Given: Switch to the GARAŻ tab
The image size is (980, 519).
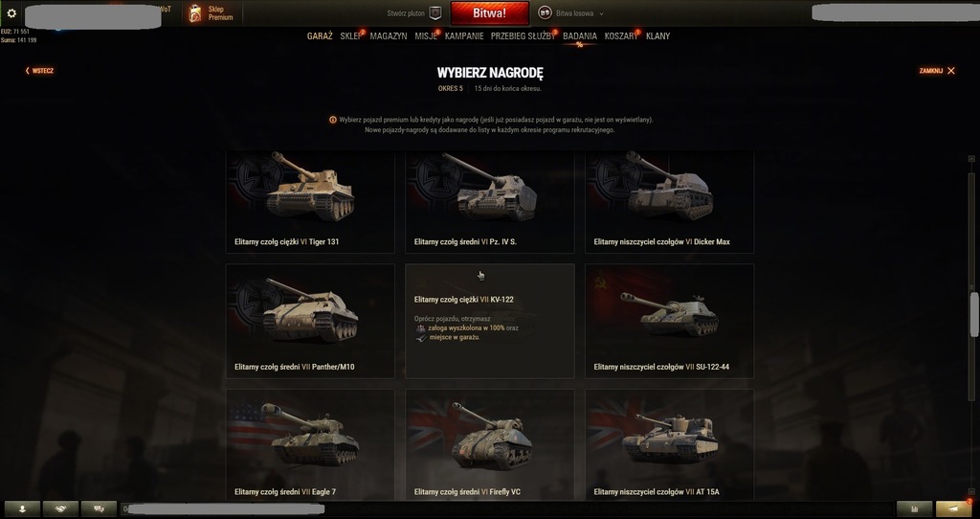Looking at the screenshot, I should [320, 36].
